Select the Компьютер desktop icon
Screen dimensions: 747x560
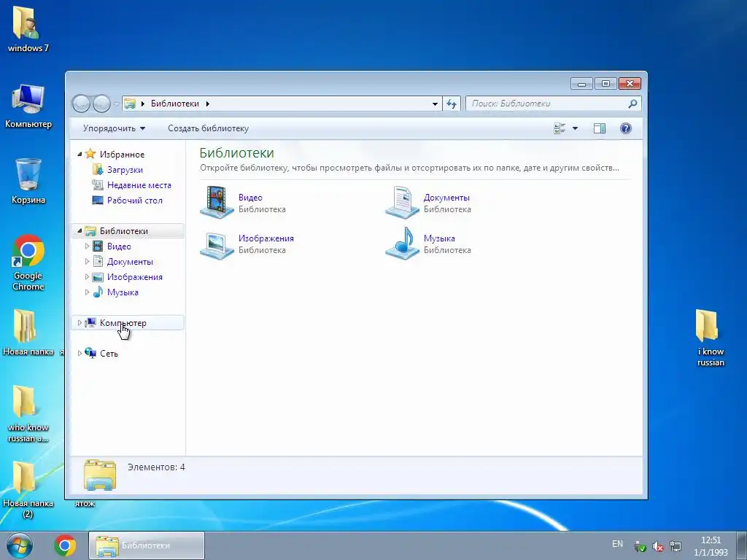tap(28, 106)
